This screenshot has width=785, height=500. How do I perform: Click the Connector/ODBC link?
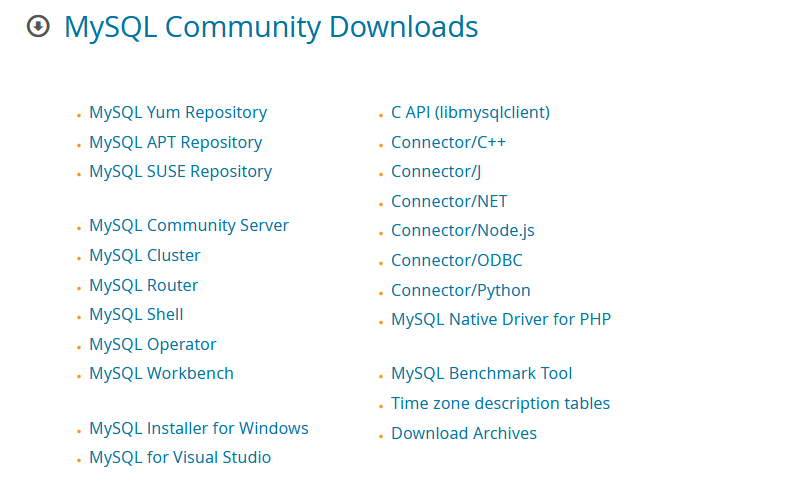[x=457, y=260]
